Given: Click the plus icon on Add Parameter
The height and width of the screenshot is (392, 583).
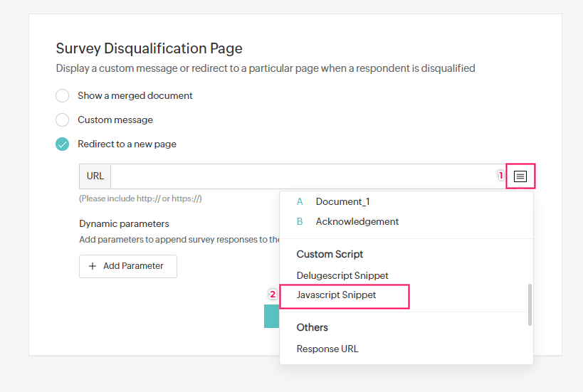Looking at the screenshot, I should 93,266.
